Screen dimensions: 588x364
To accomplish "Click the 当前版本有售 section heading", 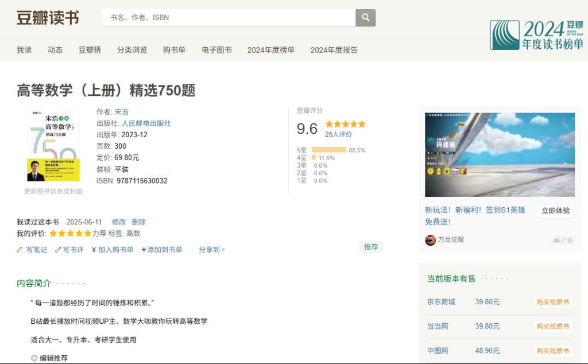I will 451,278.
